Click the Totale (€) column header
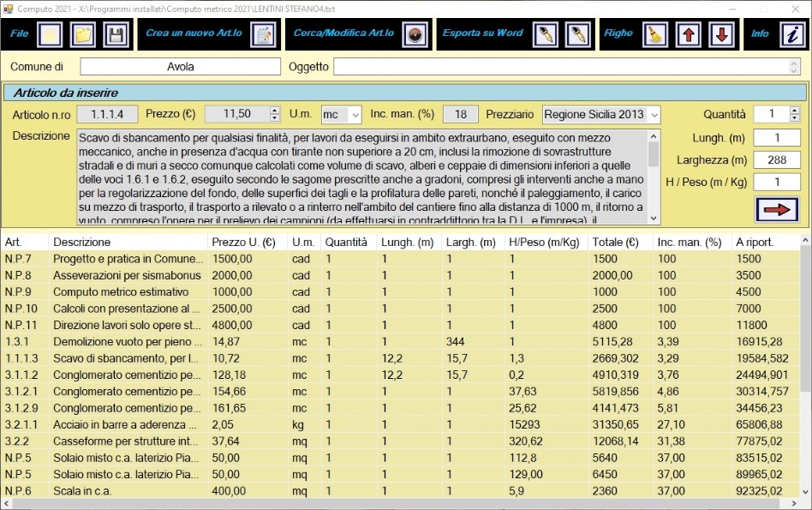 tap(620, 242)
